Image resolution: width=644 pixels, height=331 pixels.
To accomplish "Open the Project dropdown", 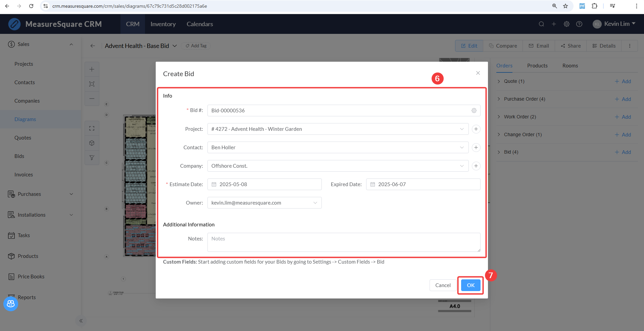I will pos(338,129).
